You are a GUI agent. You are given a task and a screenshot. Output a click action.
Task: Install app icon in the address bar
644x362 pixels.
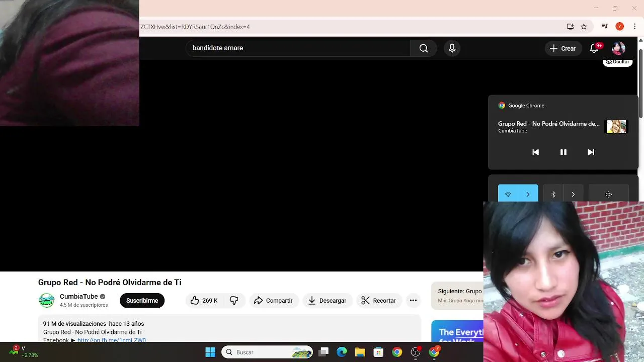click(x=570, y=27)
